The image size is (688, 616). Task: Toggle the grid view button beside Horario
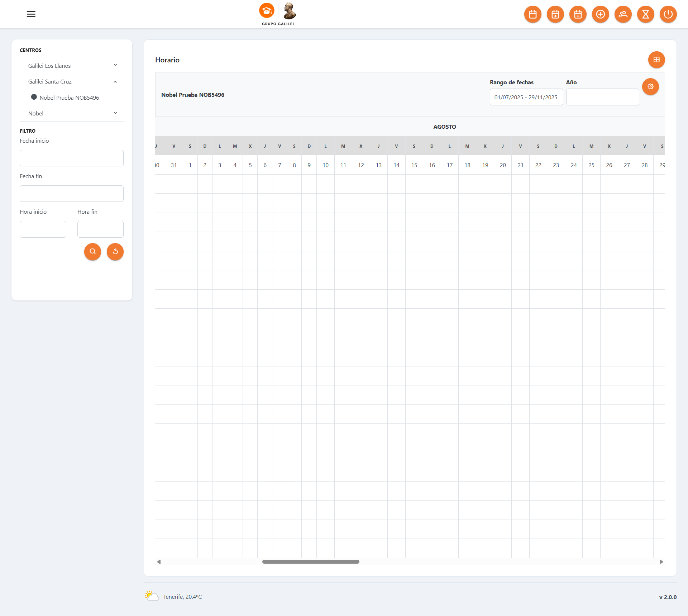point(656,60)
